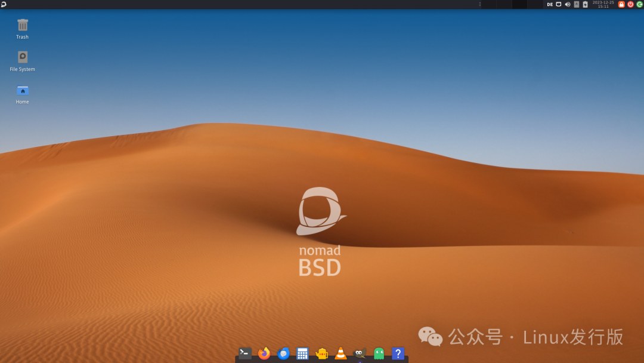Open the Thunderbird mail client
This screenshot has width=644, height=363.
tap(283, 353)
